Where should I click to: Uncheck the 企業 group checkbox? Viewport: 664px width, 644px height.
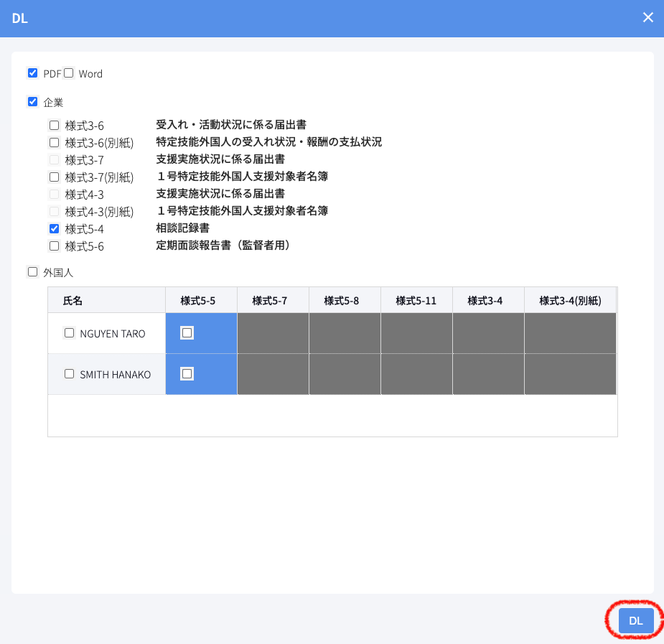pos(32,102)
